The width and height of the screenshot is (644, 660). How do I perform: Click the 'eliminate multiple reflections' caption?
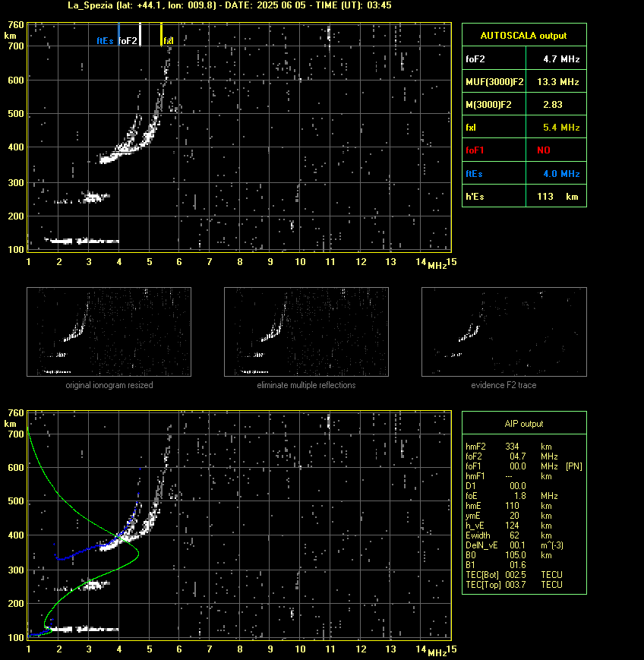pyautogui.click(x=306, y=385)
